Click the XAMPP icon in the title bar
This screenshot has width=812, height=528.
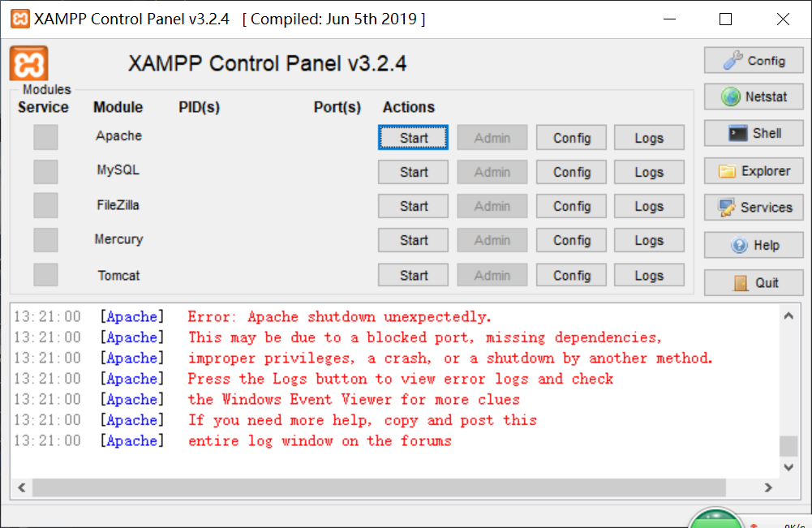tap(19, 19)
